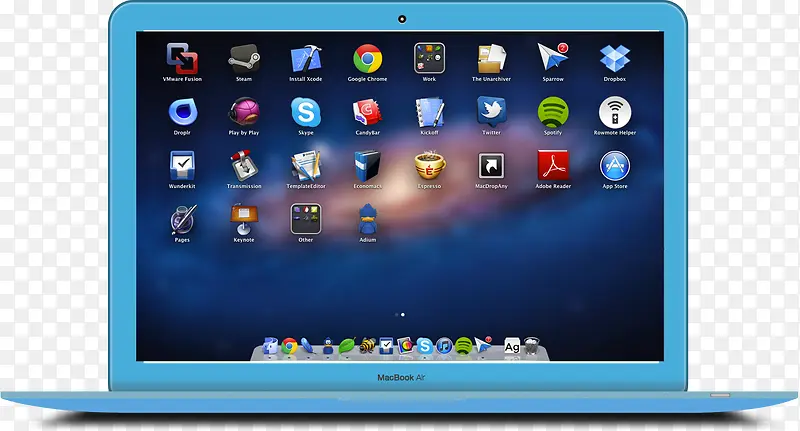The image size is (800, 431).
Task: Open the Work folder group
Action: (x=429, y=58)
